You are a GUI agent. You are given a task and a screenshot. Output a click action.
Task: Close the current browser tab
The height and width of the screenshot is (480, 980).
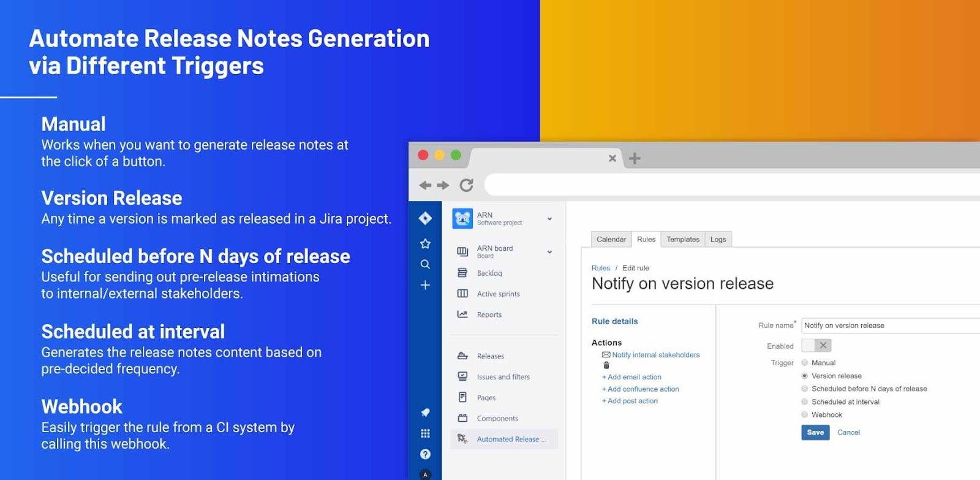[612, 158]
